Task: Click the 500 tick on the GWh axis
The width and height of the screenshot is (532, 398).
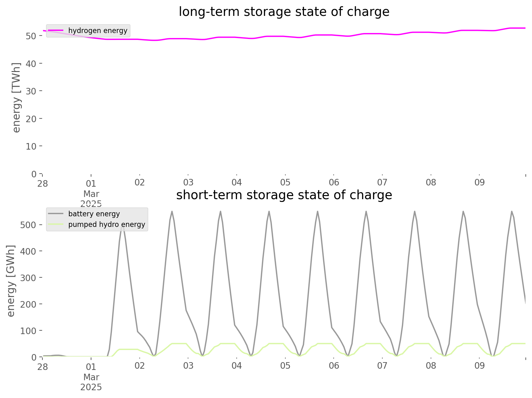Action: [29, 225]
